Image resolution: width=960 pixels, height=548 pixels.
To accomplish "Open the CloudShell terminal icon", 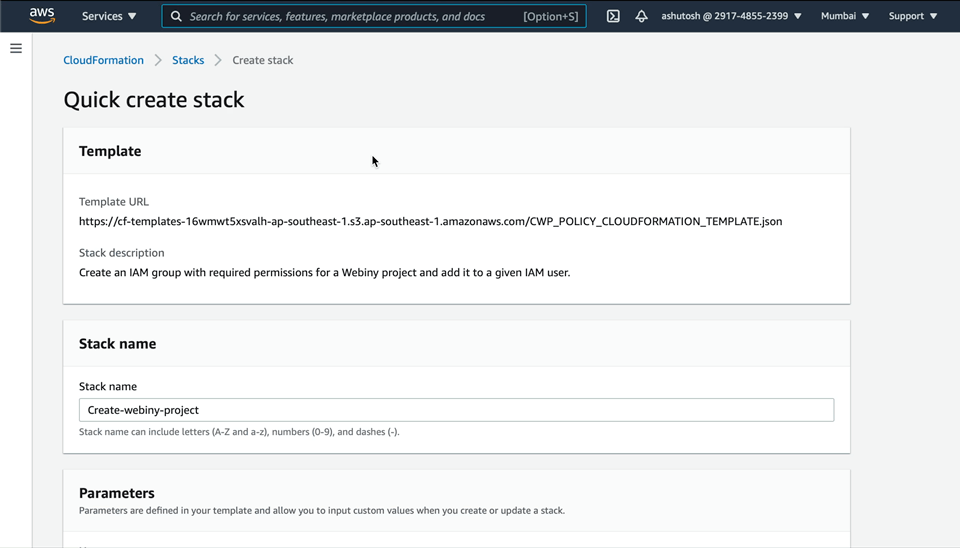I will coord(613,16).
